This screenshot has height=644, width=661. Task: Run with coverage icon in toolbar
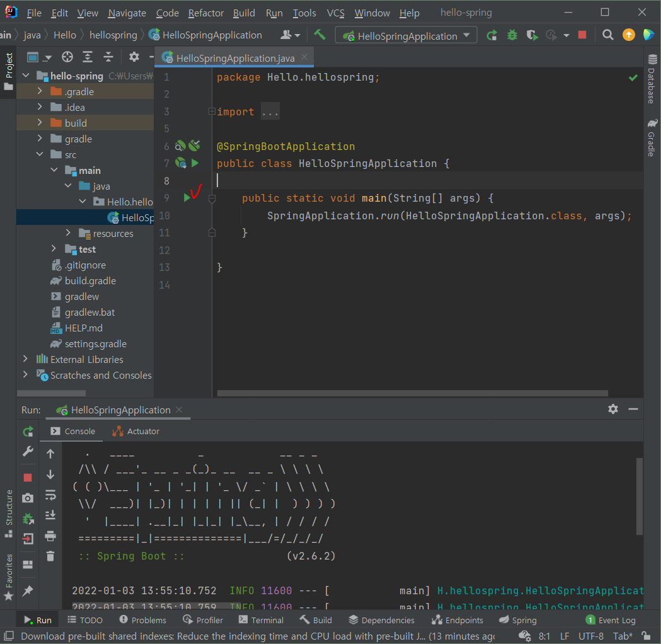[x=532, y=35]
